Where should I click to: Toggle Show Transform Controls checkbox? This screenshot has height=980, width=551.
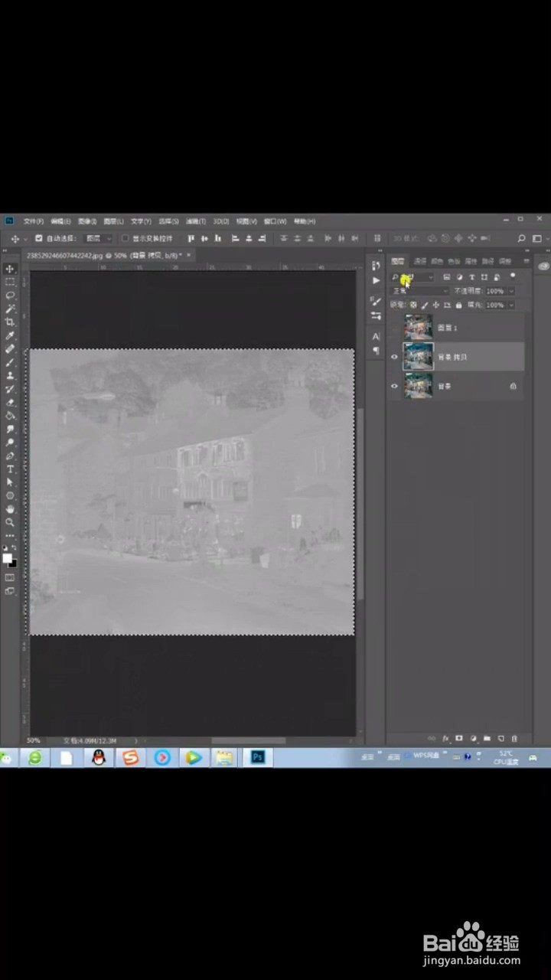point(126,238)
